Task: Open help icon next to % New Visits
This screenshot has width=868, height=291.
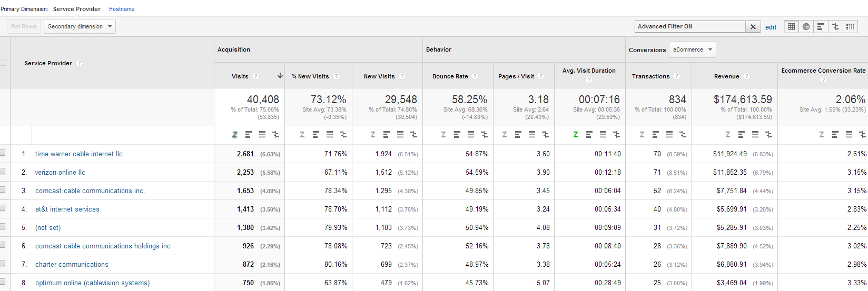Action: click(x=336, y=76)
